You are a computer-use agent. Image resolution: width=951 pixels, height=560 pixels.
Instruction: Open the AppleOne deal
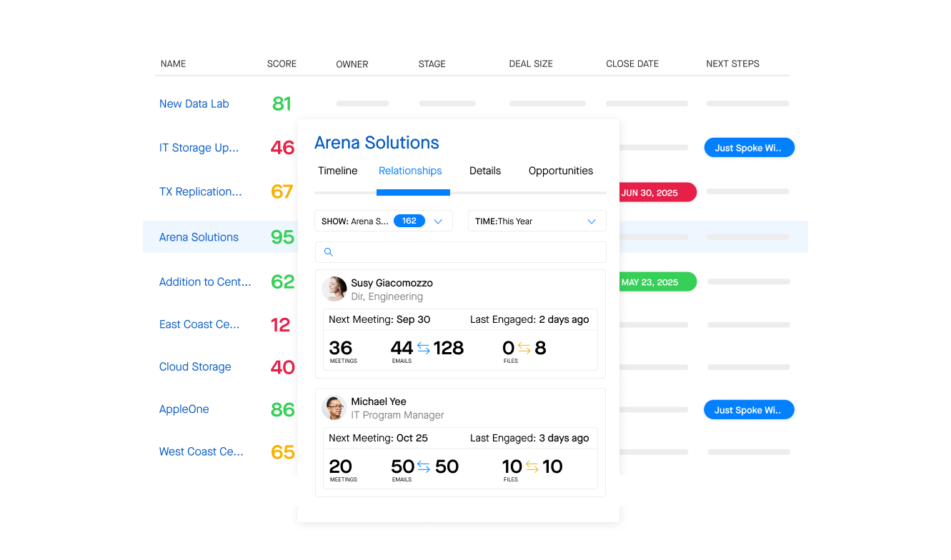(x=184, y=409)
